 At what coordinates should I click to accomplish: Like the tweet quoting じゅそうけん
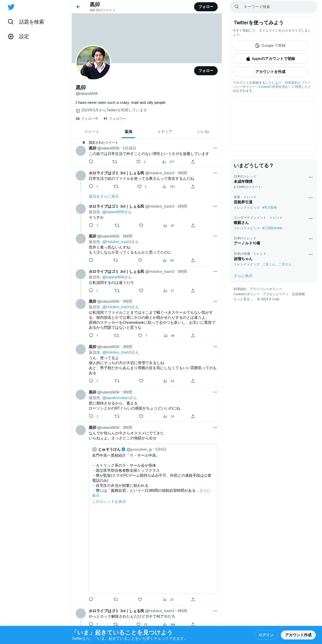140,599
